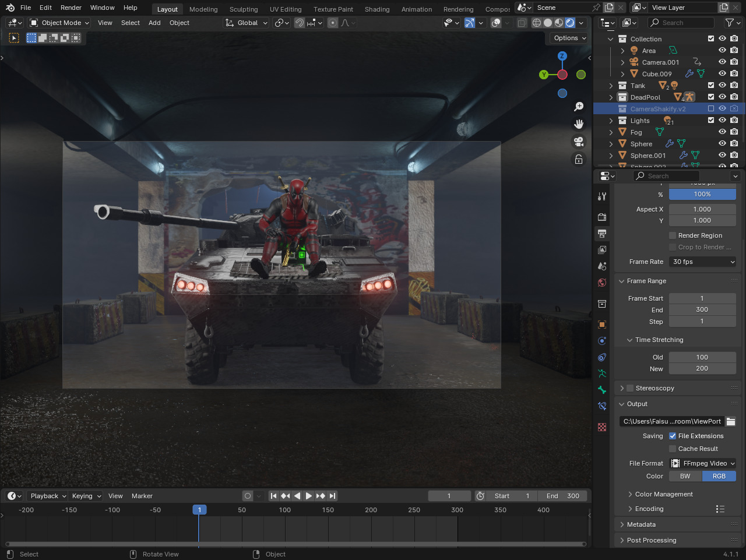This screenshot has width=746, height=560.
Task: Select solid viewport shading mode
Action: (x=548, y=23)
